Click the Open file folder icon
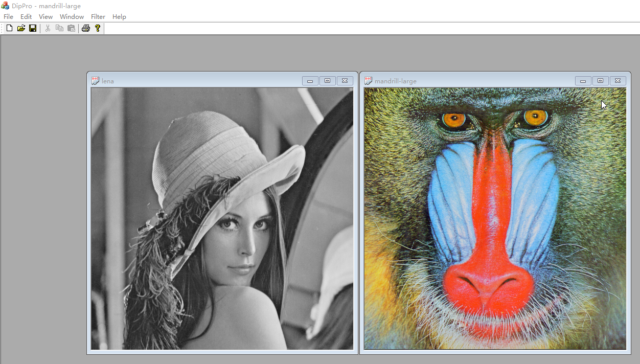This screenshot has height=364, width=640. point(21,28)
